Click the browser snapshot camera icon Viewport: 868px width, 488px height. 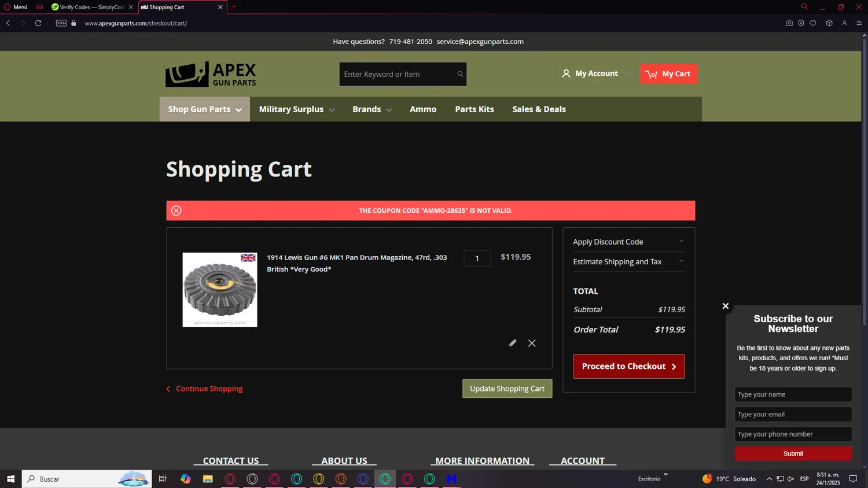789,23
